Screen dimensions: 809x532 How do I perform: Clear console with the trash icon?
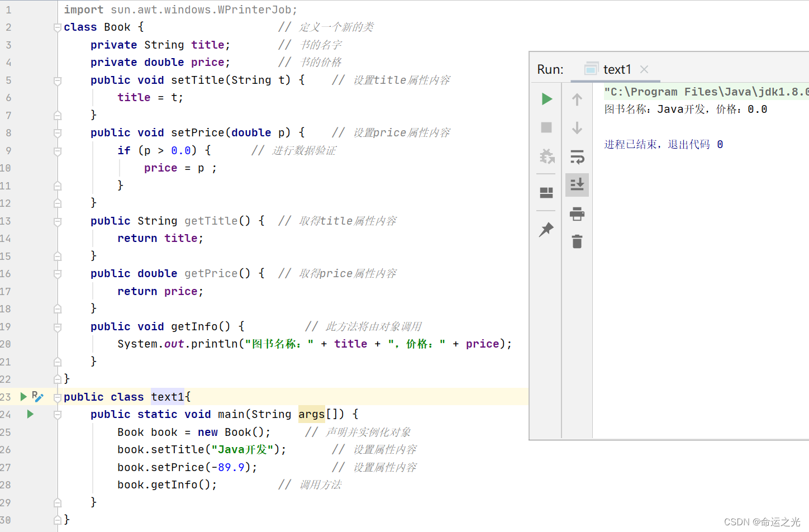(x=577, y=241)
